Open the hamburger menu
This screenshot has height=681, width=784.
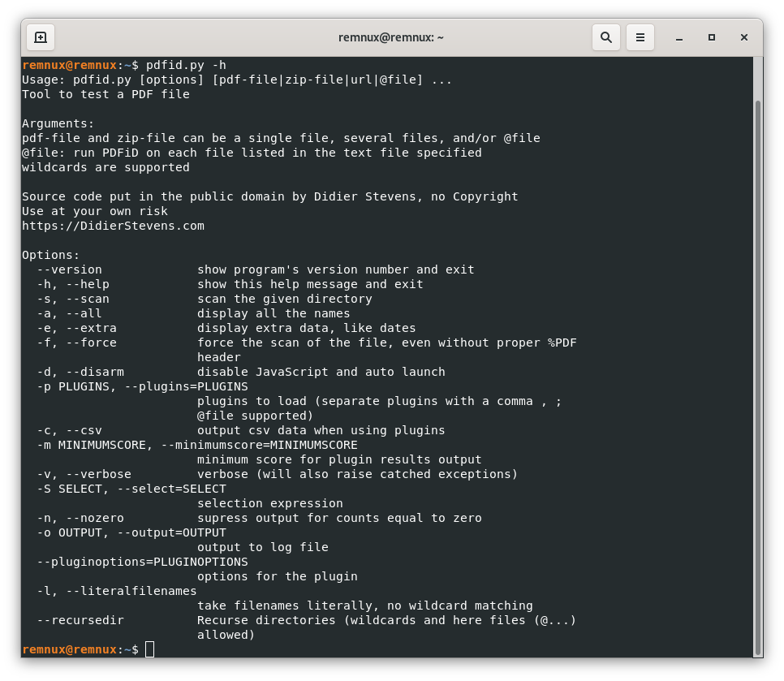640,37
